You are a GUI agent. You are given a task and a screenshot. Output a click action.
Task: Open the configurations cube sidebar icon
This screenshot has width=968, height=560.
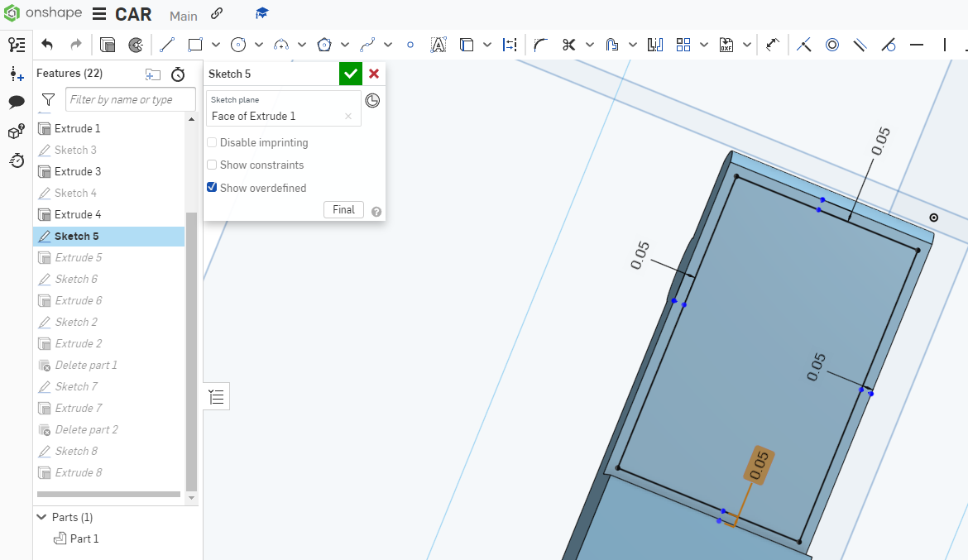click(x=17, y=131)
